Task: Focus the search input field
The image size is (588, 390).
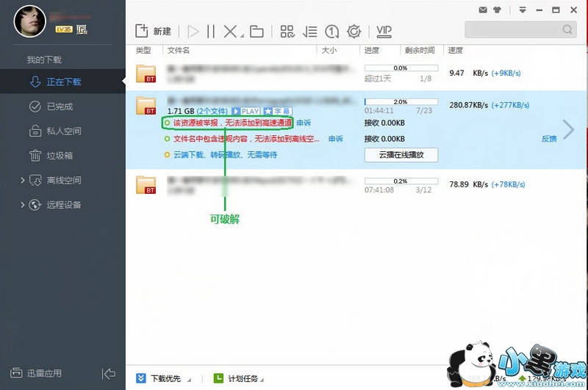Action: pyautogui.click(x=512, y=29)
